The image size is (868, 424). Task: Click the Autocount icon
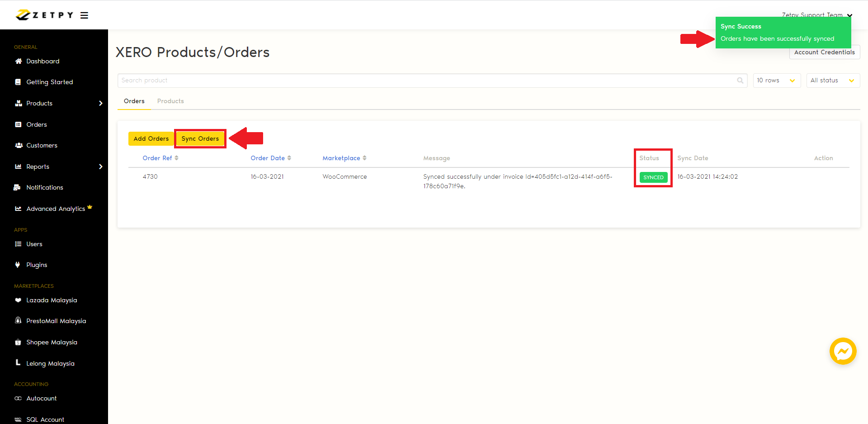click(18, 398)
